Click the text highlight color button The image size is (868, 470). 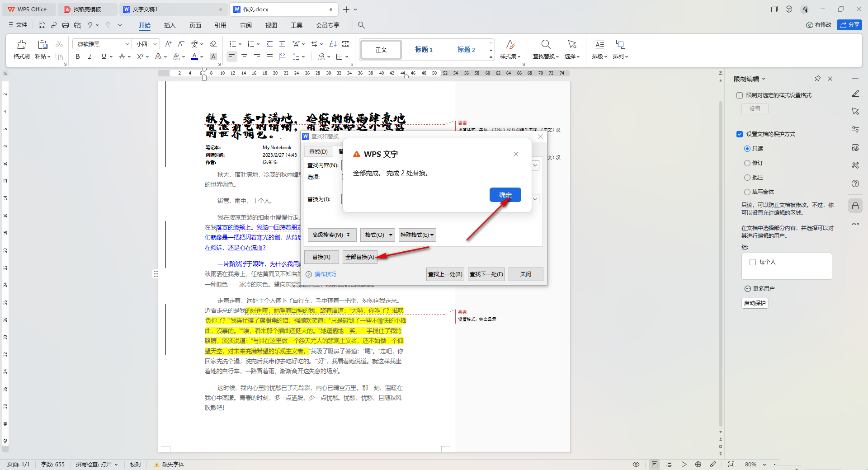176,56
